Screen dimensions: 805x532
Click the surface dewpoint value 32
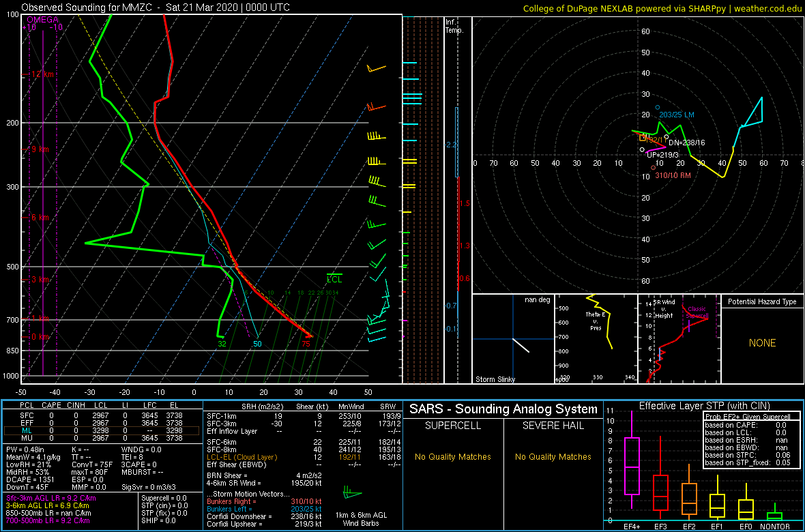[x=222, y=344]
